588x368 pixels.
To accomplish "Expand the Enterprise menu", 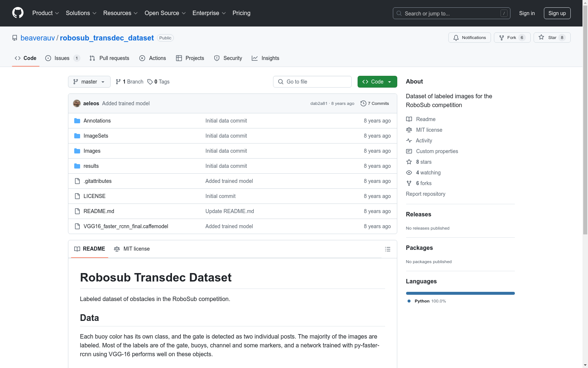I will click(x=209, y=13).
